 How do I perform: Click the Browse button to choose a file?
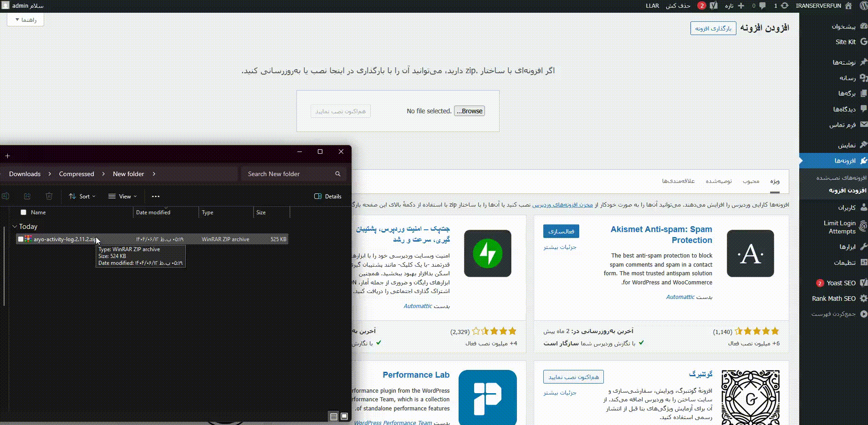469,111
